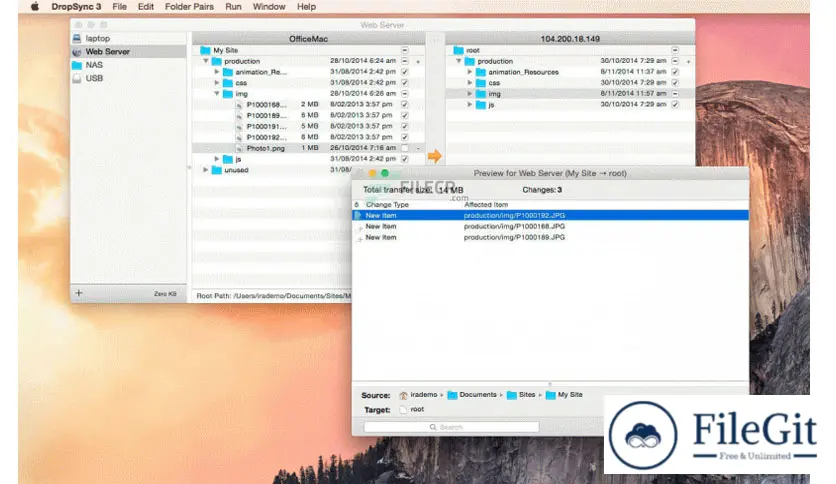Open the Apple menu
Screen dimensions: 836x484
[35, 6]
